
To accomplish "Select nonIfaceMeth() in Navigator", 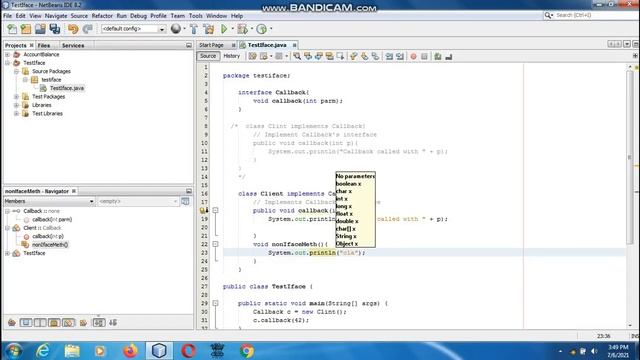I will point(50,244).
